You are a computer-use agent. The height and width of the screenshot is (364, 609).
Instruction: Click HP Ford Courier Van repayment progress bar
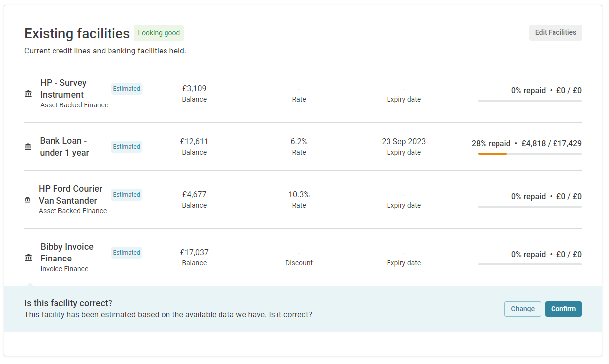[530, 207]
